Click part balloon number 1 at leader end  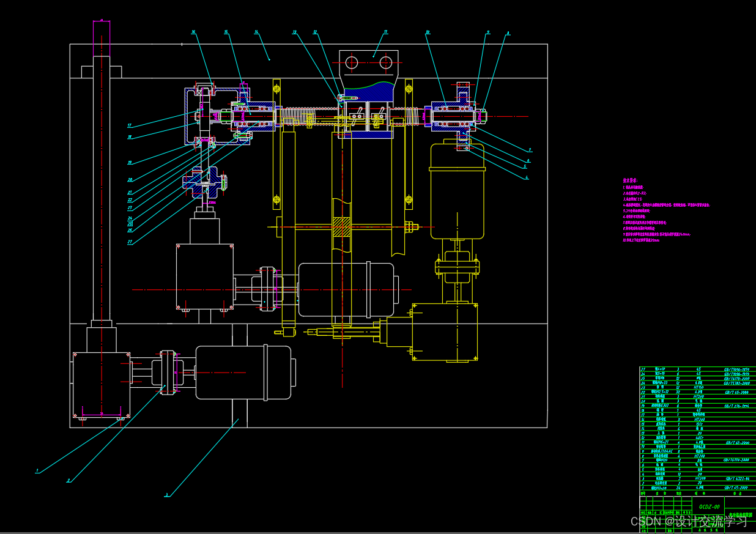tap(37, 471)
